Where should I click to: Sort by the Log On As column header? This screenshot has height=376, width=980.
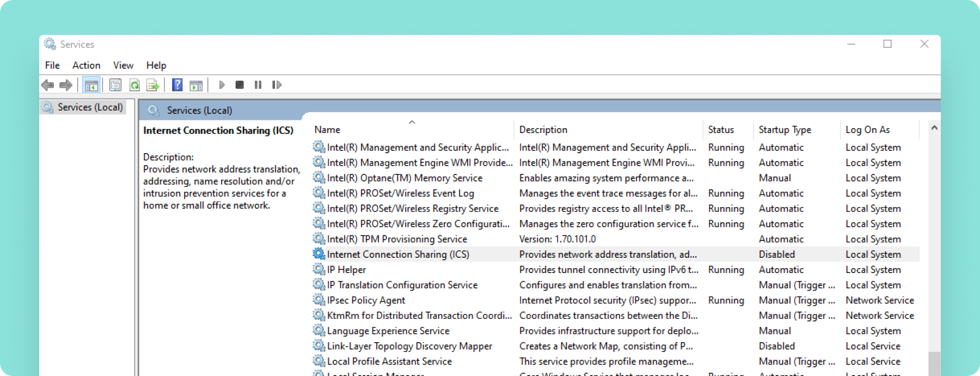tap(880, 130)
